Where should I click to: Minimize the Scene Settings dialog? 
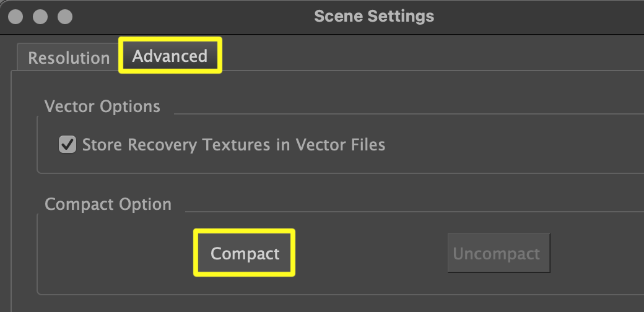coord(40,16)
